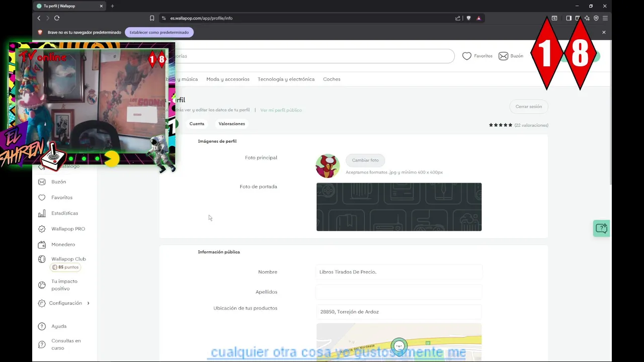The image size is (644, 362).
Task: Click the Ubicación de tus productos field
Action: click(399, 312)
